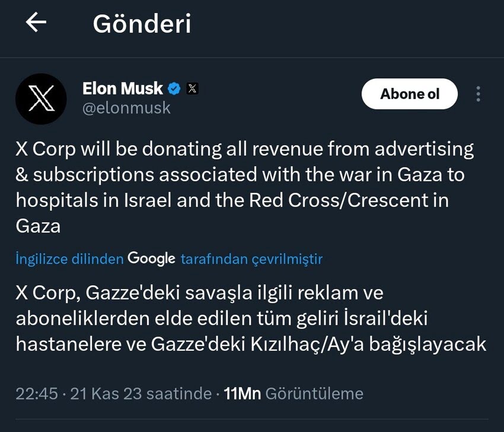Click İngilizce dilinden in the translation line
504x432 pixels.
tap(69, 259)
